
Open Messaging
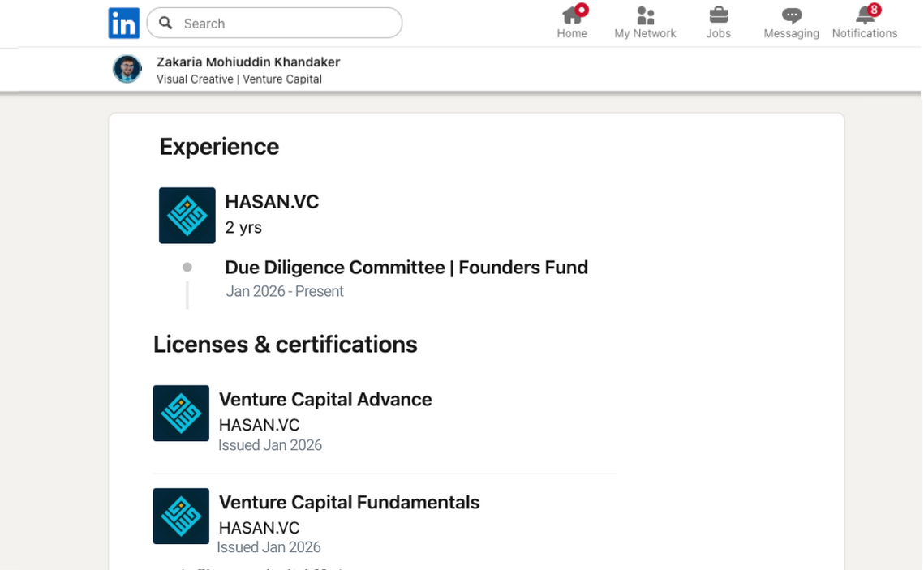(x=791, y=23)
